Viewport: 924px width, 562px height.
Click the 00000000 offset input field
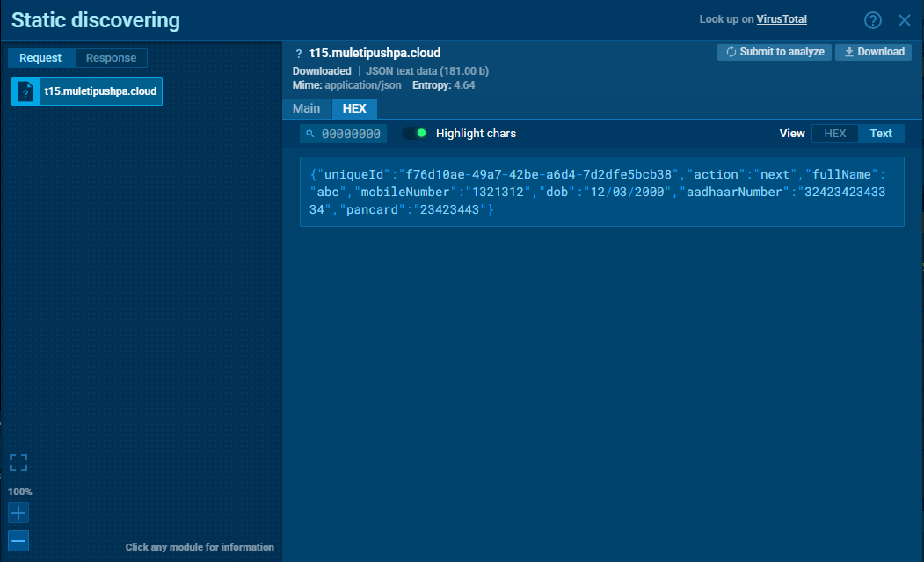[351, 134]
